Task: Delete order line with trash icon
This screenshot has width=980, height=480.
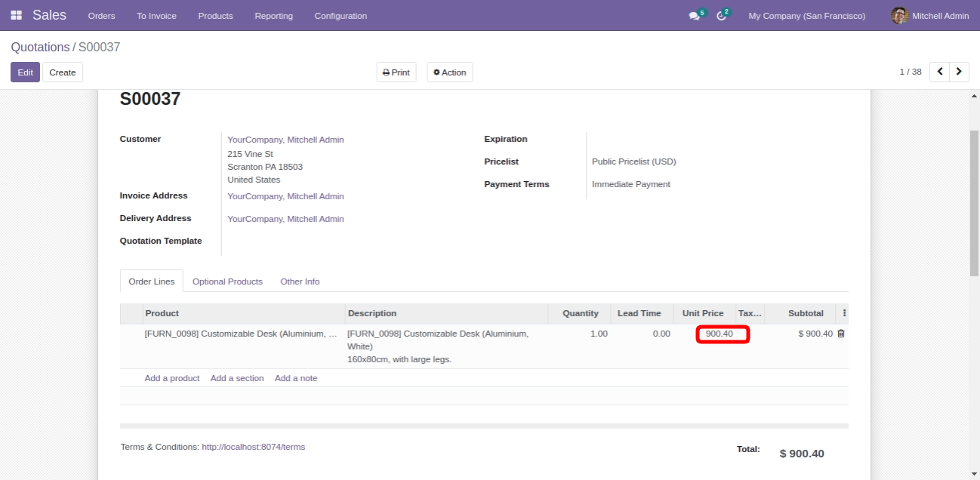Action: 841,334
